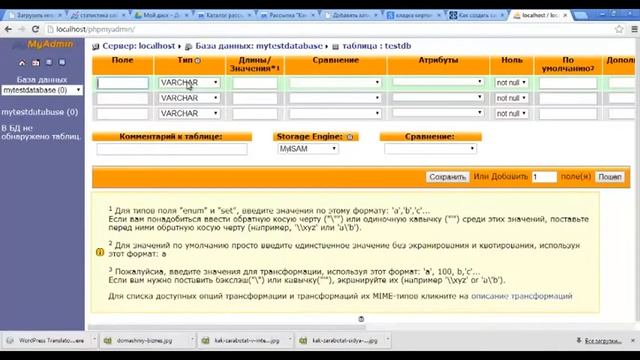Bookmark page with the star icon

[x=619, y=29]
